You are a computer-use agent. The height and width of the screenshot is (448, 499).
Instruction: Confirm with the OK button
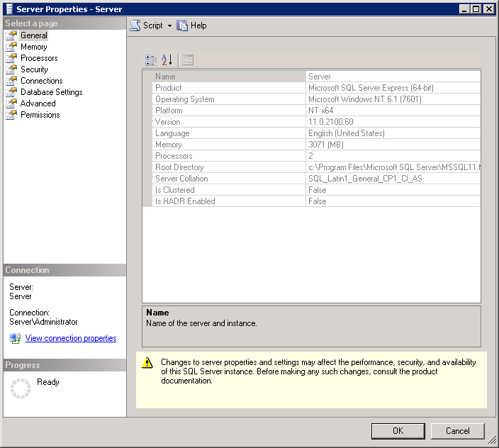tap(398, 431)
